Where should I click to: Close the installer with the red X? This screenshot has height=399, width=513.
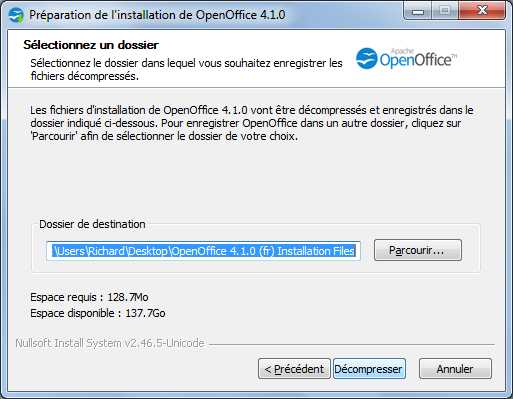[x=482, y=11]
